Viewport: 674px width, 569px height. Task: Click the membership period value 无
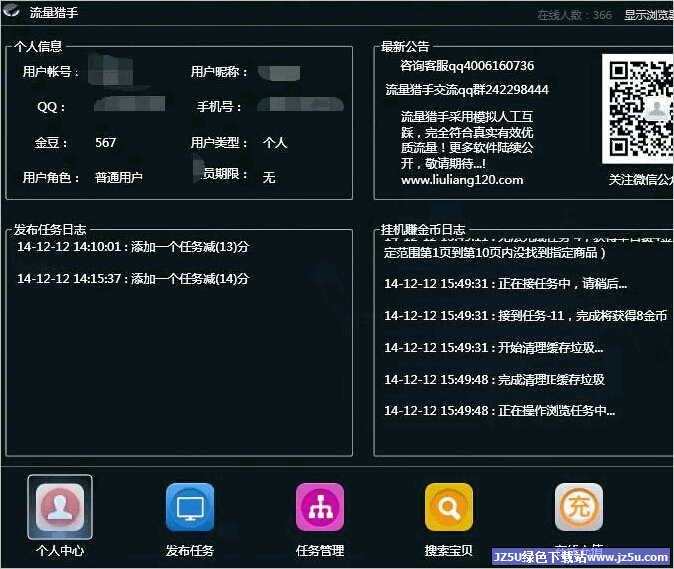[x=269, y=177]
